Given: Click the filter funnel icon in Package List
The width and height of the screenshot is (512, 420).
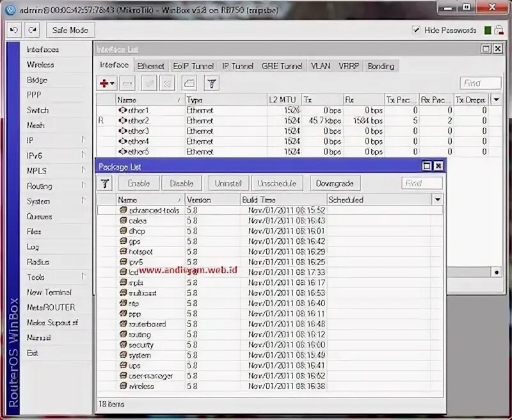Looking at the screenshot, I should tap(105, 184).
